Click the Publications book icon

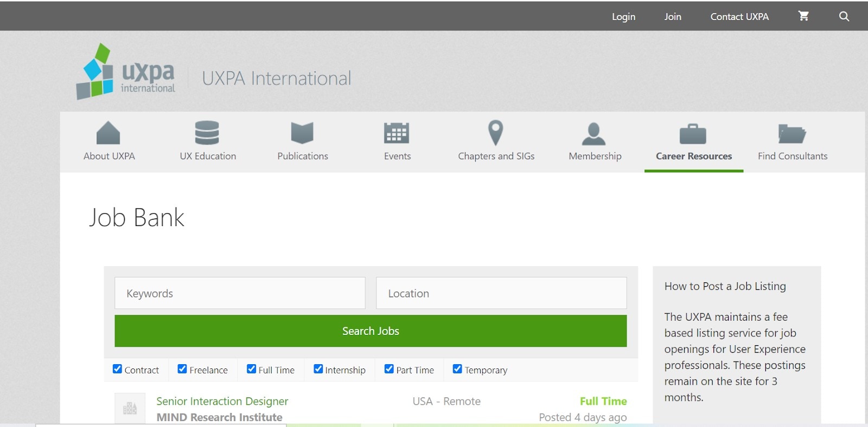302,133
